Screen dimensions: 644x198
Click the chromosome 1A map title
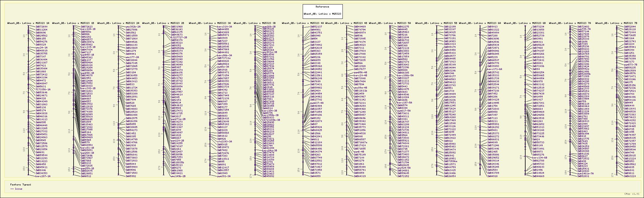pyautogui.click(x=28, y=23)
